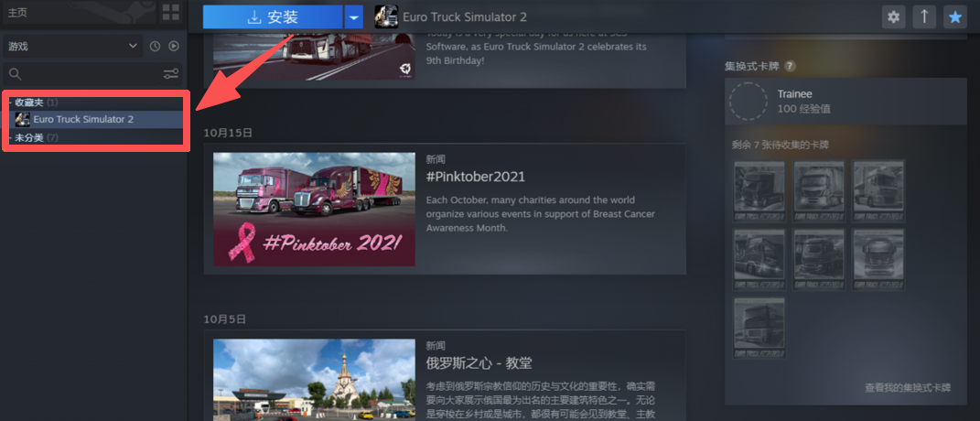The width and height of the screenshot is (980, 421).
Task: Open the 俄罗斯之心 - 教堂 news title
Action: coord(479,362)
